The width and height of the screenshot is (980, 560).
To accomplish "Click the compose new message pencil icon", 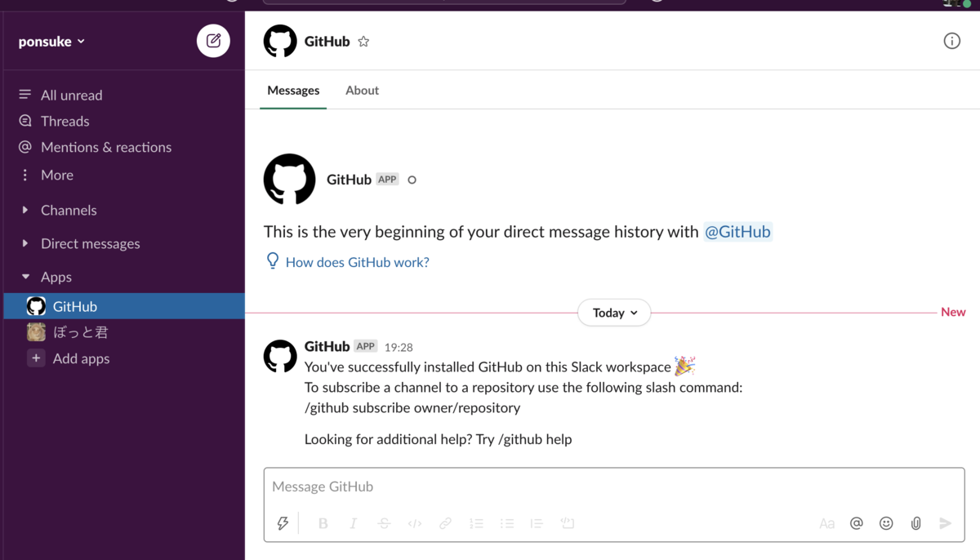I will 213,41.
